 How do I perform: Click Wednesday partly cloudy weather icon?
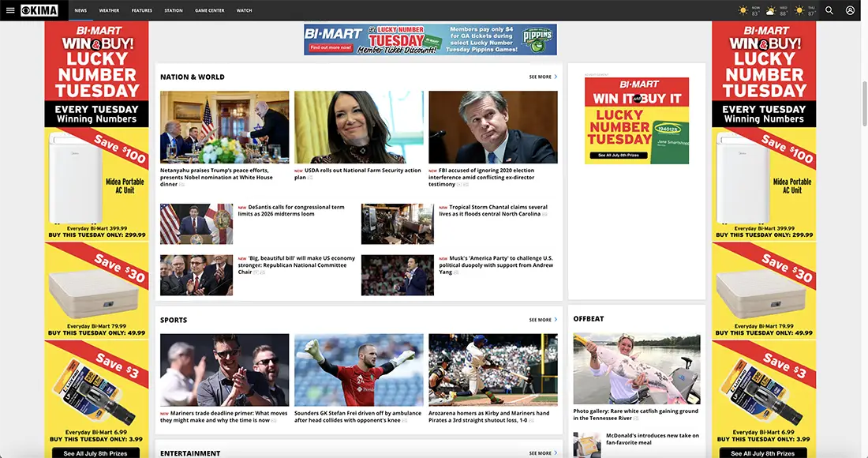pyautogui.click(x=771, y=10)
